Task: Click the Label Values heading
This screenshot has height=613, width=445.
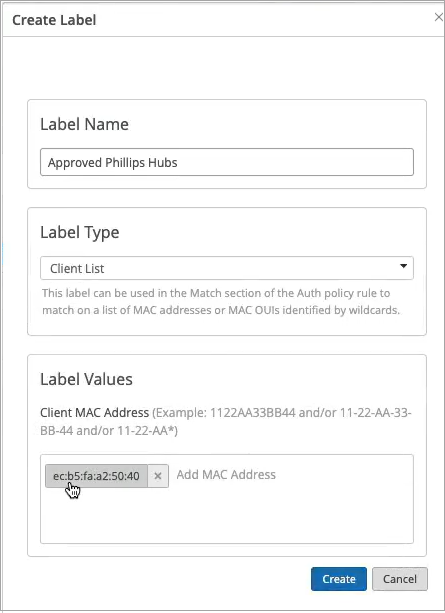Action: click(x=86, y=379)
